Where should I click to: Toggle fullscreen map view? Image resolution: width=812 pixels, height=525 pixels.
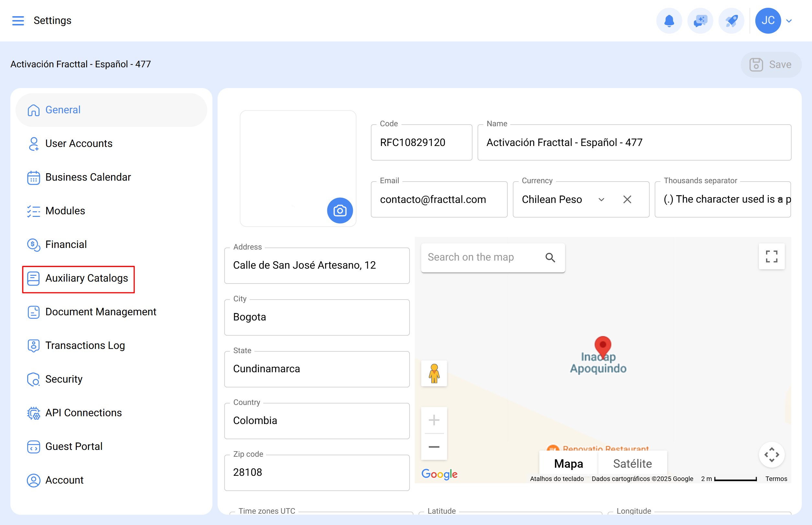point(772,256)
